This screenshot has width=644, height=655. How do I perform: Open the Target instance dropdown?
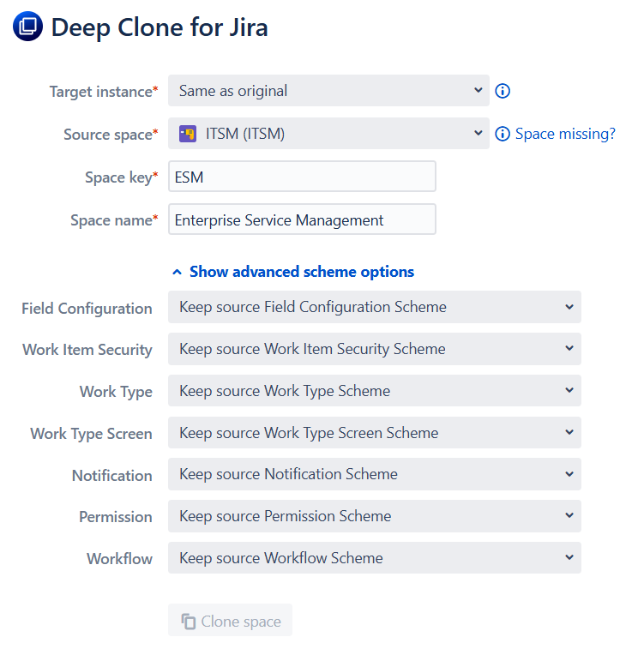click(x=328, y=91)
